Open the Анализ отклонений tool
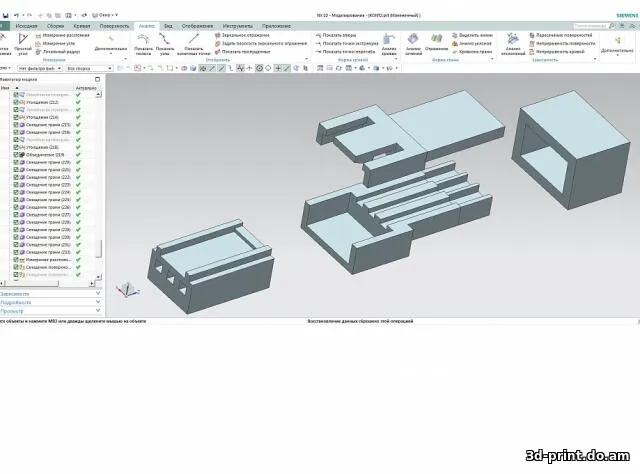Image resolution: width=640 pixels, height=474 pixels. [513, 44]
